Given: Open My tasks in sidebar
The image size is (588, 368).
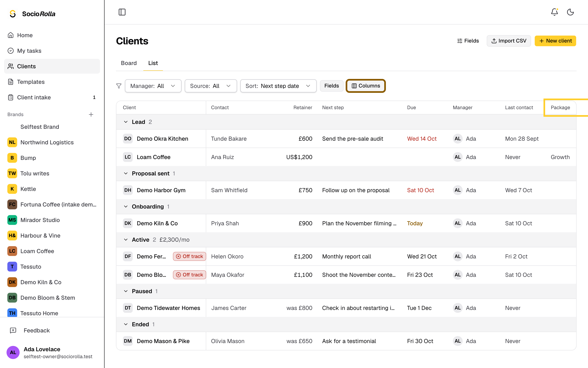Looking at the screenshot, I should pyautogui.click(x=52, y=51).
